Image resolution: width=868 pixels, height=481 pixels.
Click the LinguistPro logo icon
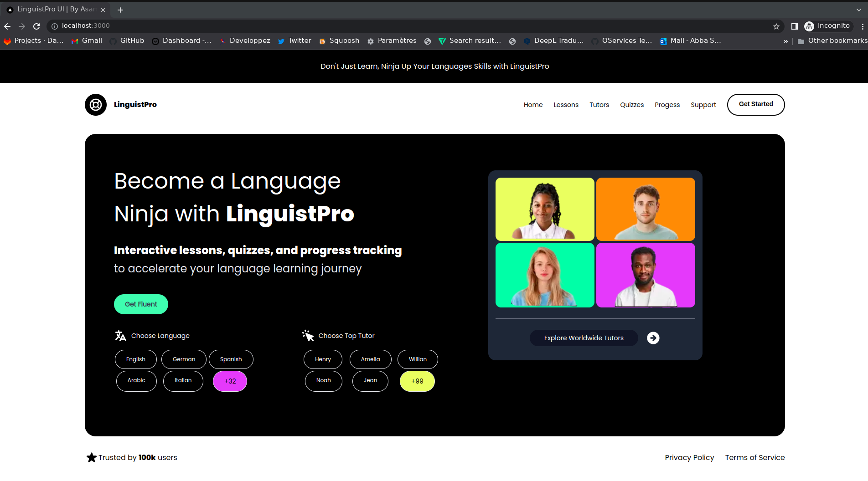pos(95,105)
